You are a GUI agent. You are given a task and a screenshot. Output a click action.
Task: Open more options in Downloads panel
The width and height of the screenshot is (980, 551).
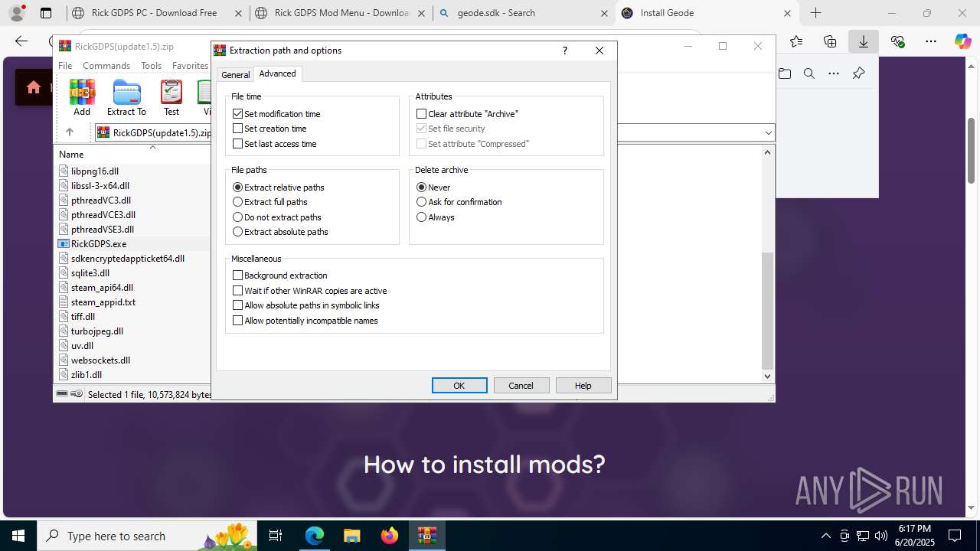pos(834,73)
